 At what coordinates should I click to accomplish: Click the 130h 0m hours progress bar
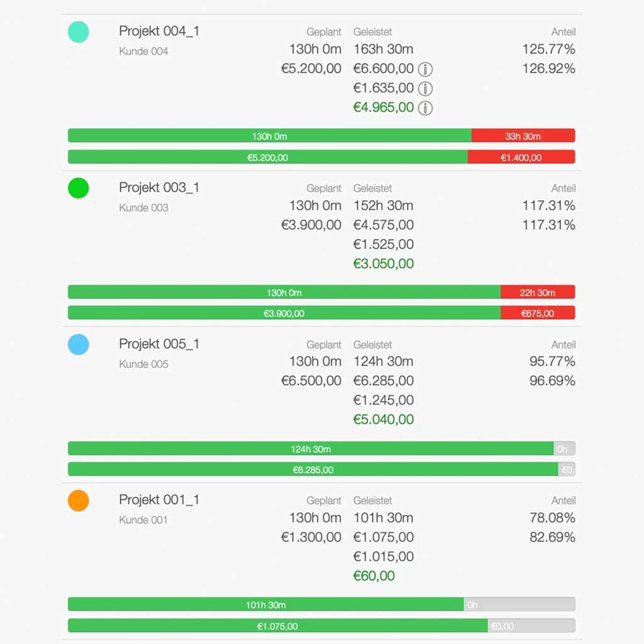pyautogui.click(x=269, y=135)
